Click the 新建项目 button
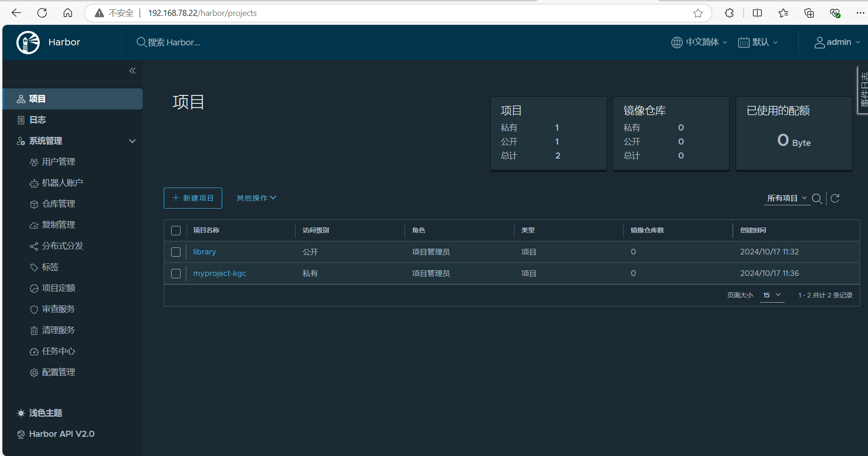Screen dimensions: 868x456 (x=193, y=198)
